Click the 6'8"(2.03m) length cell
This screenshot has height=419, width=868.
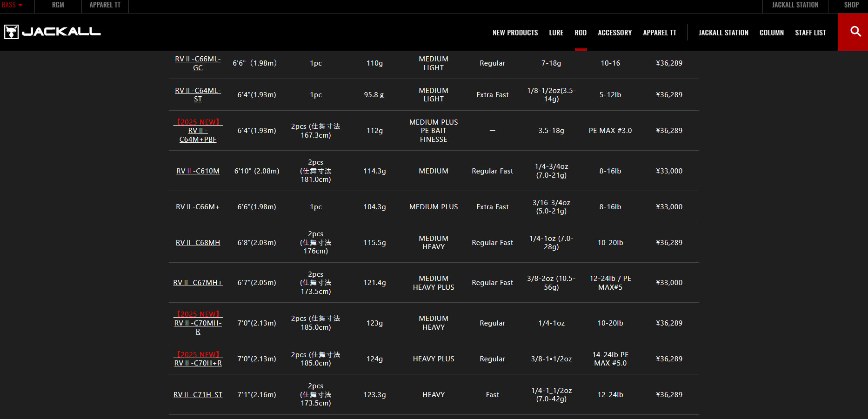(x=257, y=243)
